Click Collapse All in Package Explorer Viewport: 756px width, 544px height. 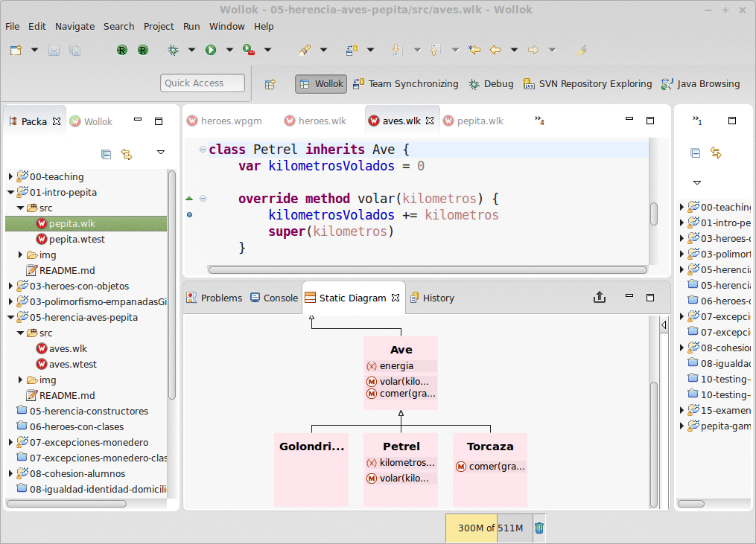[x=106, y=154]
